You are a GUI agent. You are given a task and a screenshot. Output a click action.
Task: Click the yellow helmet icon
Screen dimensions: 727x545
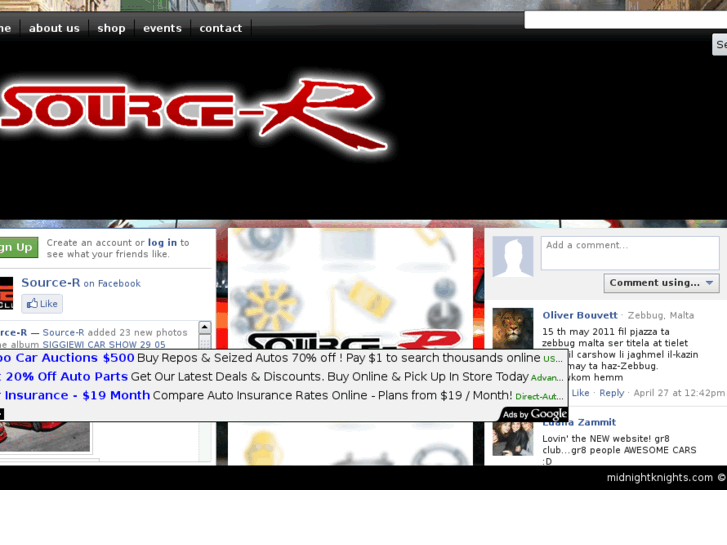tap(262, 448)
